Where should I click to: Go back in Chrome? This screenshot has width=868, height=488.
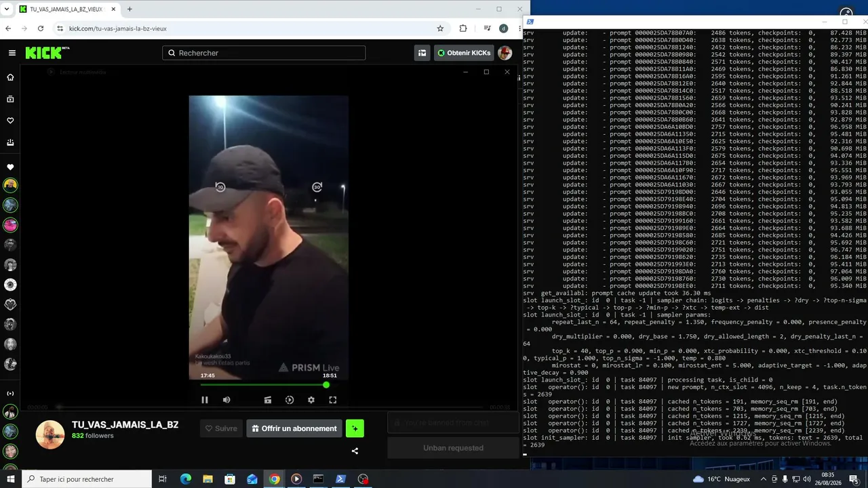tap(8, 28)
